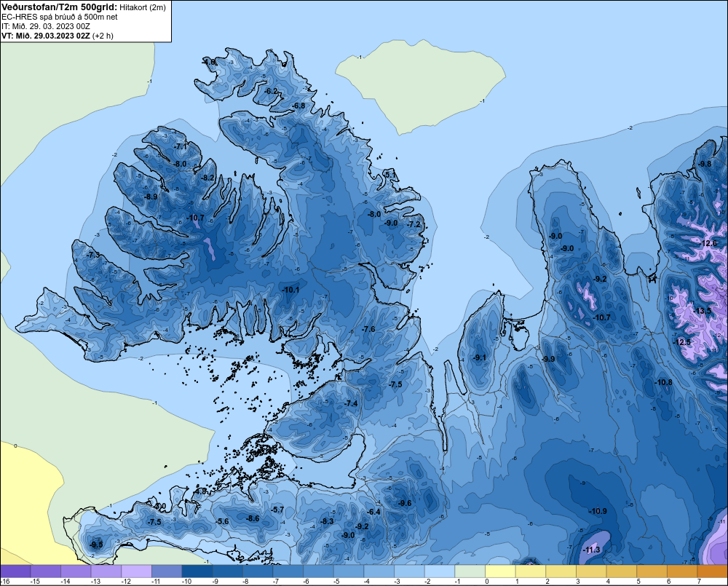The image size is (728, 586).
Task: Select the -8.9 temperature label
Action: (151, 197)
